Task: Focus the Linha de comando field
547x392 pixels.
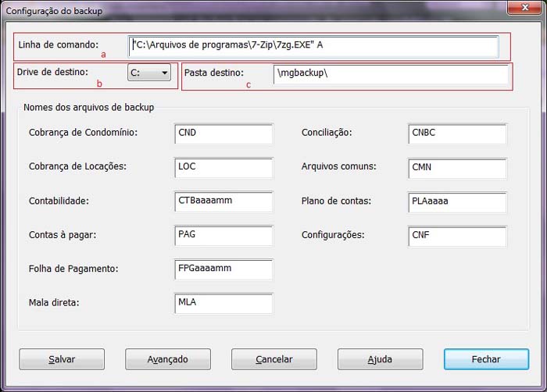Action: [x=313, y=46]
